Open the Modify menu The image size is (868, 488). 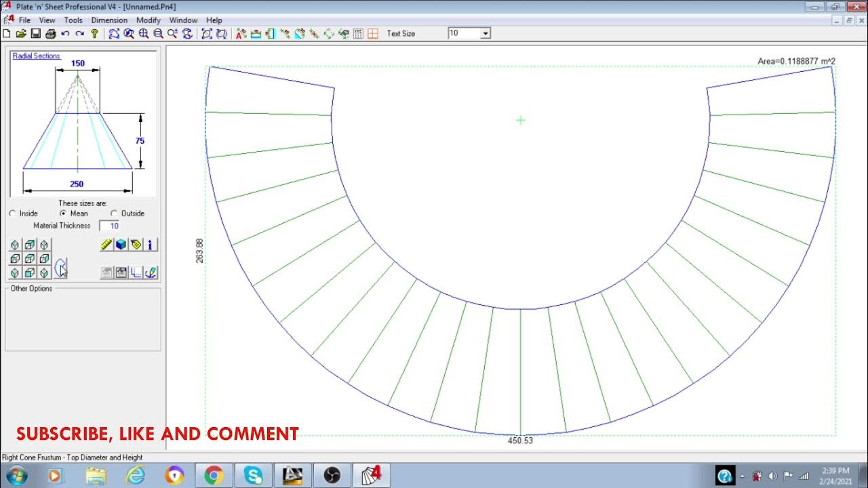pyautogui.click(x=149, y=20)
